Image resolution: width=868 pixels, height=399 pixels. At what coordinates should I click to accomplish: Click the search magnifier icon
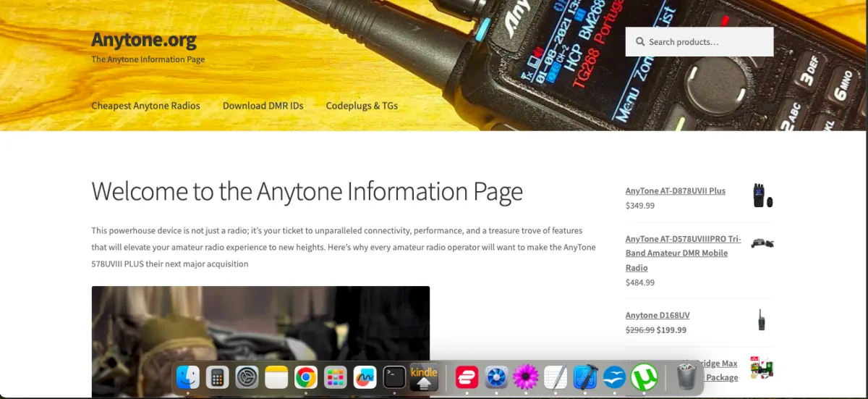(x=640, y=42)
